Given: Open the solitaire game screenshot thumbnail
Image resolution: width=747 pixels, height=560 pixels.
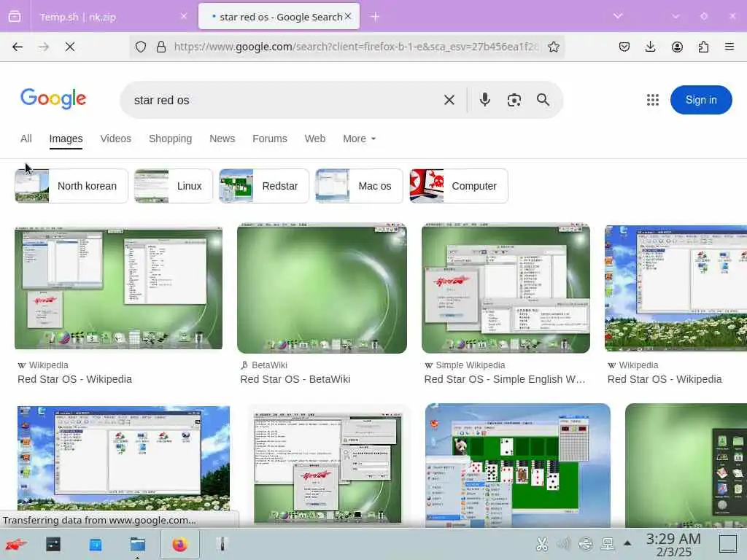Looking at the screenshot, I should coord(518,465).
